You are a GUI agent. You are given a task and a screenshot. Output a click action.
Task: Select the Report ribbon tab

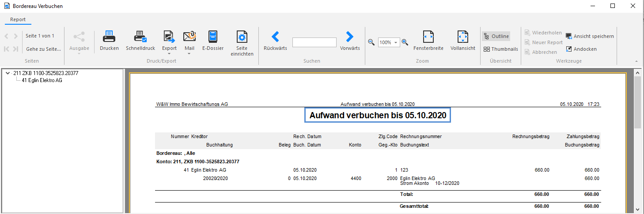coord(18,19)
